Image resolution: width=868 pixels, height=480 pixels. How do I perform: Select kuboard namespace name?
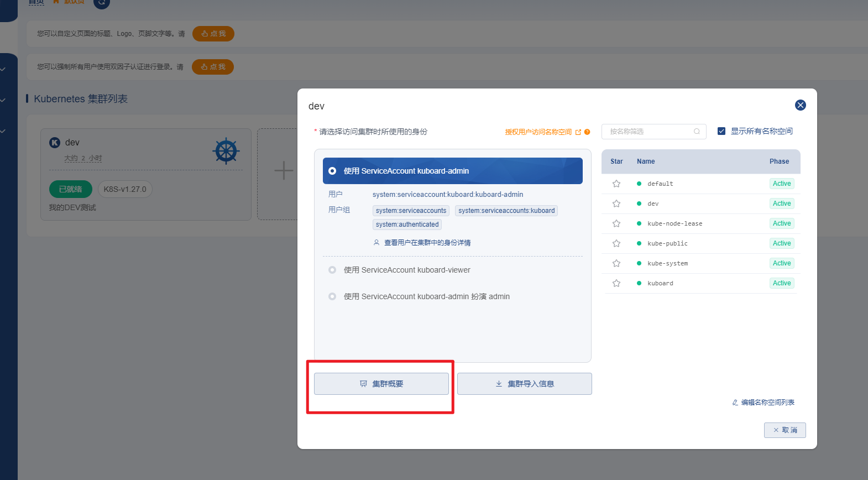coord(660,283)
